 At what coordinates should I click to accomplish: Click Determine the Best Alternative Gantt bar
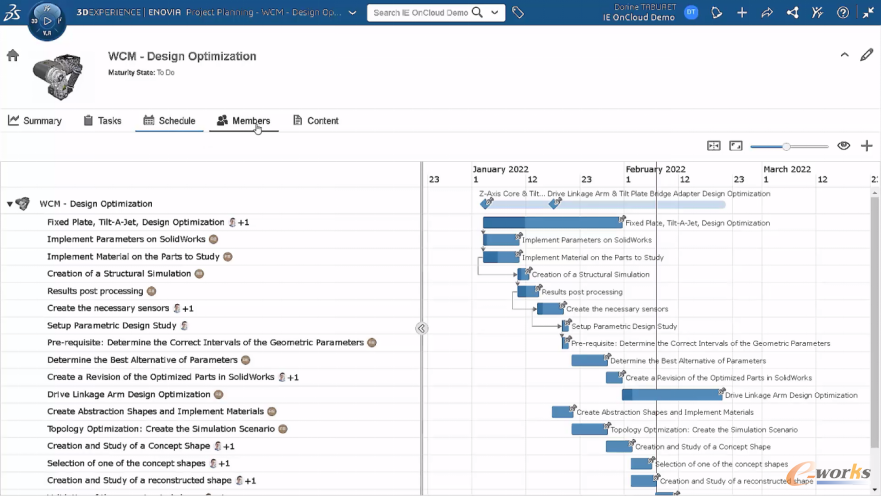point(589,361)
